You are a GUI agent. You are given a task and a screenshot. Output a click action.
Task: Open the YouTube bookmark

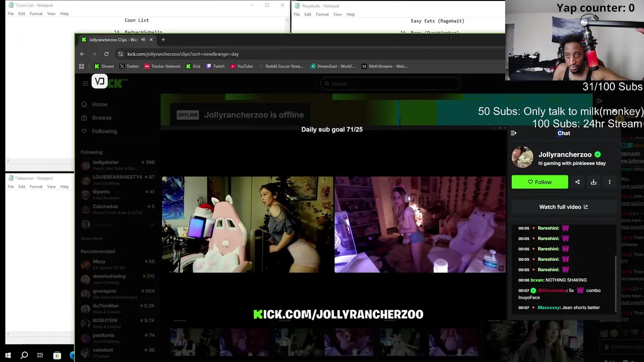[242, 66]
